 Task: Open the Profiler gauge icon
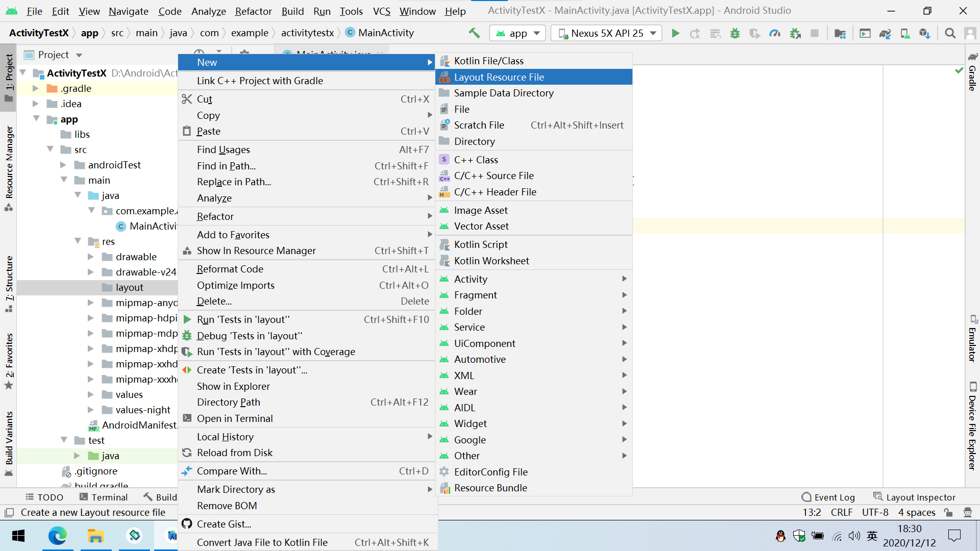[x=775, y=33]
